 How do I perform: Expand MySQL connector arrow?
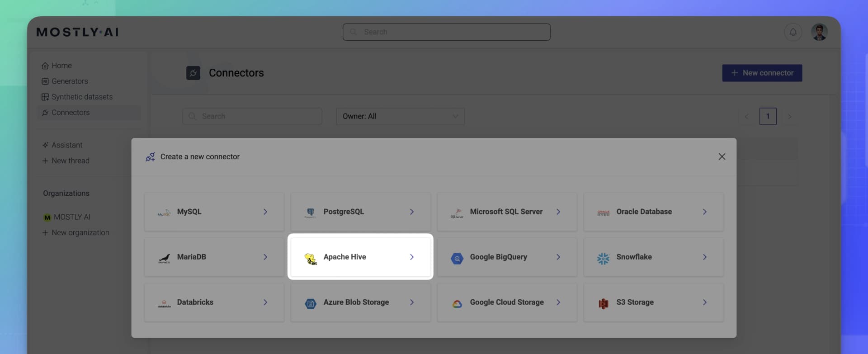pos(265,212)
